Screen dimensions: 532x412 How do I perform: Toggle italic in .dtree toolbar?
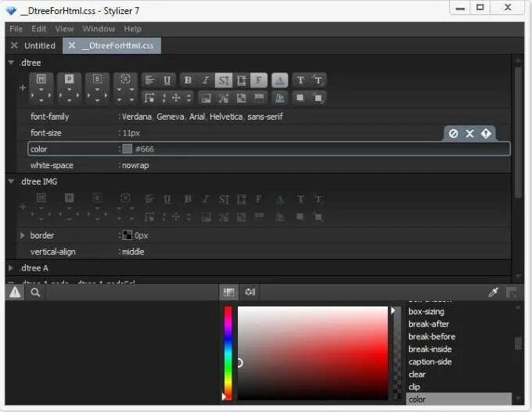coord(206,81)
